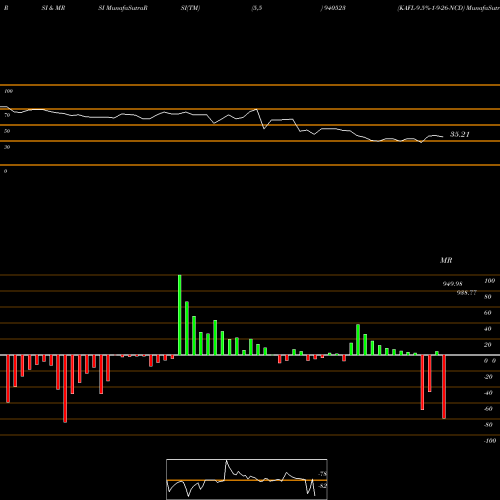Click the RSI axis label 50

click(7, 131)
